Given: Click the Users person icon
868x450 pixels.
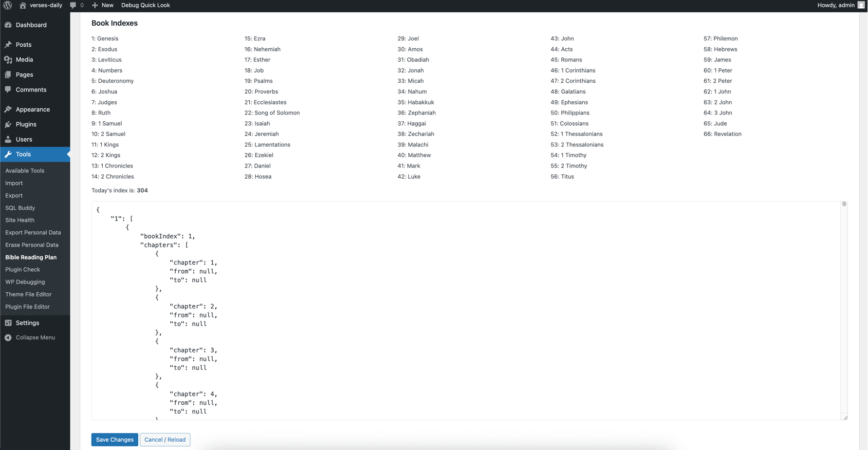Looking at the screenshot, I should pyautogui.click(x=8, y=139).
